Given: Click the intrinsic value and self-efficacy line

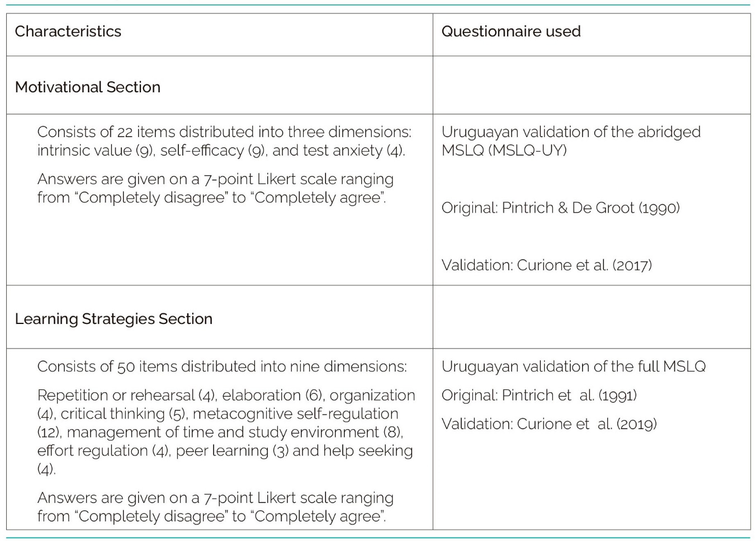Looking at the screenshot, I should 221,150.
